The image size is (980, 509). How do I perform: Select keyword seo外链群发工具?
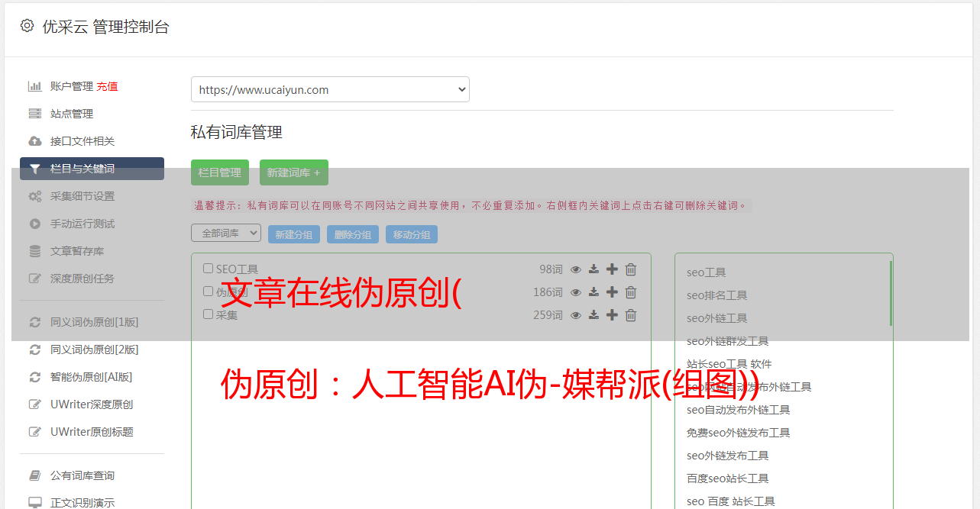coord(728,341)
